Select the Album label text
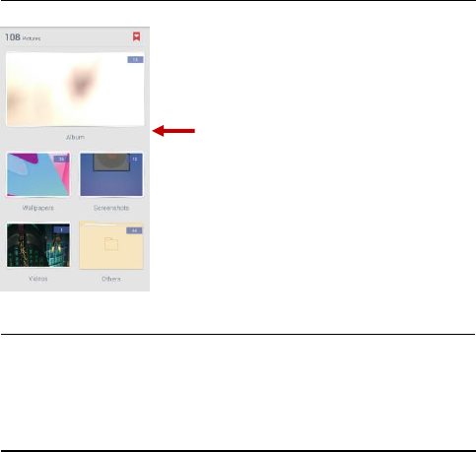The image size is (476, 452). pyautogui.click(x=75, y=137)
